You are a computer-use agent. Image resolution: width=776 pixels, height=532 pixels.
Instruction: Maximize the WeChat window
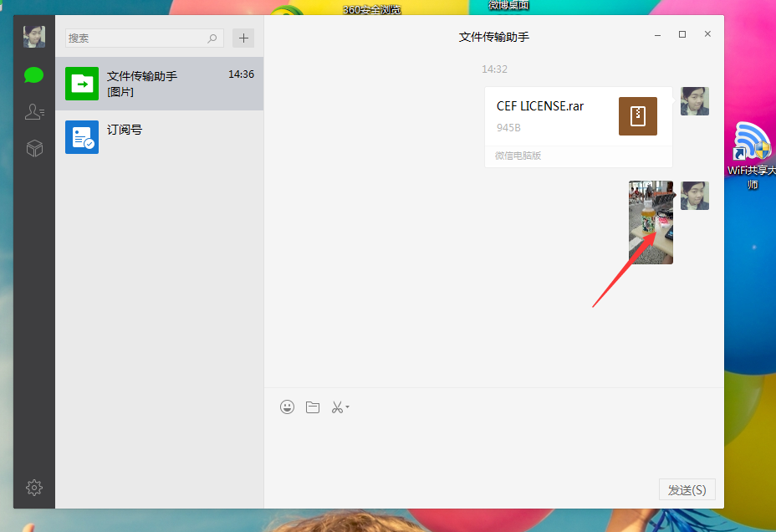click(x=682, y=34)
